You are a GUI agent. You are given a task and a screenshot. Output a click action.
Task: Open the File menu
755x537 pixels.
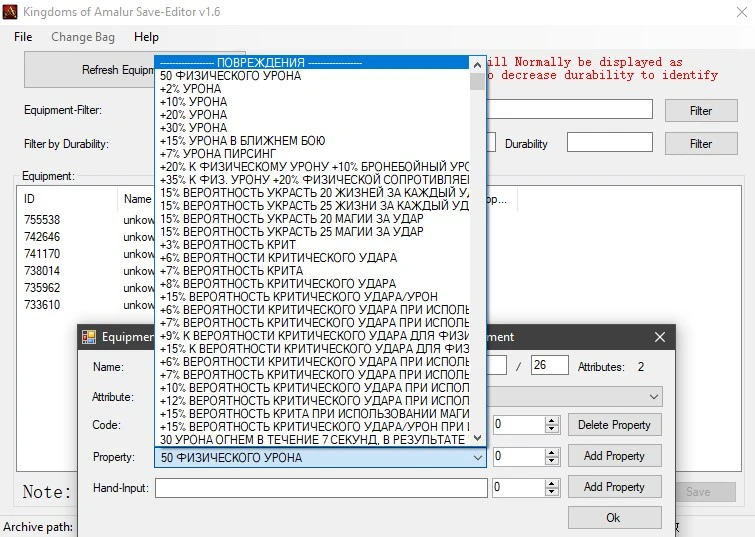tap(23, 37)
